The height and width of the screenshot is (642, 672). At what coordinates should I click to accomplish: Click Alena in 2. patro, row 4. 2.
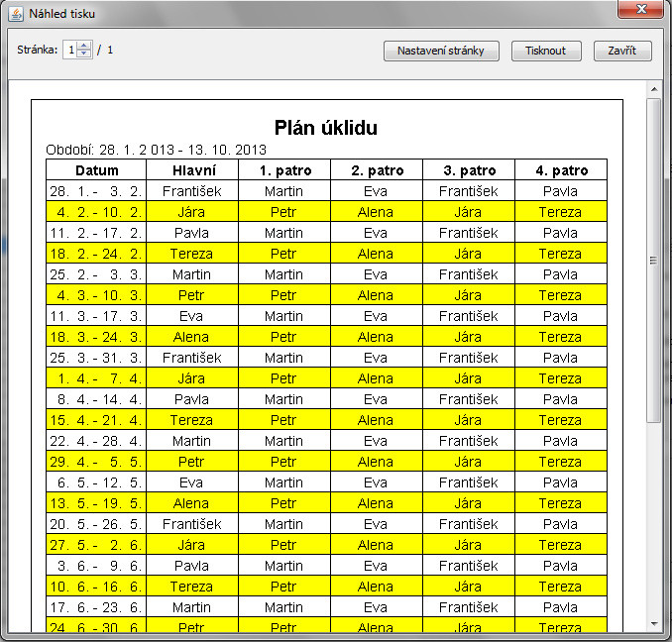(x=376, y=212)
